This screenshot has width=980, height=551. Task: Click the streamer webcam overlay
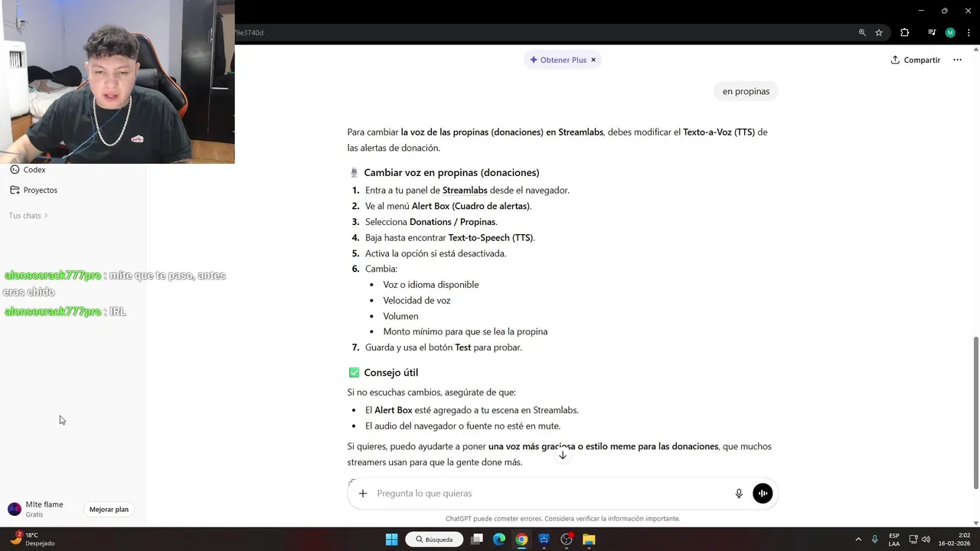(117, 81)
